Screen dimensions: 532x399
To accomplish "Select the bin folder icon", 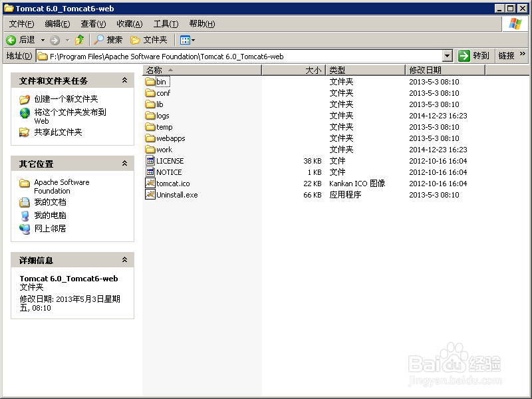I will pyautogui.click(x=150, y=81).
